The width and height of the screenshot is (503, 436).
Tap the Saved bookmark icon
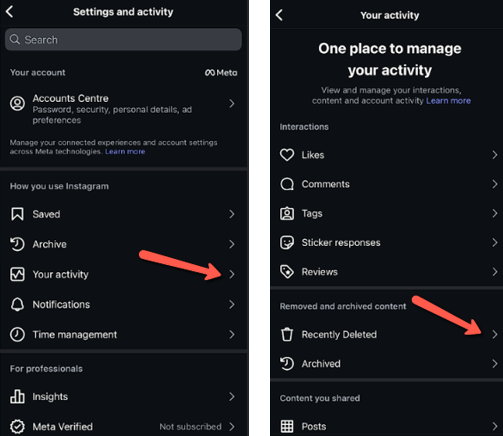tap(17, 214)
